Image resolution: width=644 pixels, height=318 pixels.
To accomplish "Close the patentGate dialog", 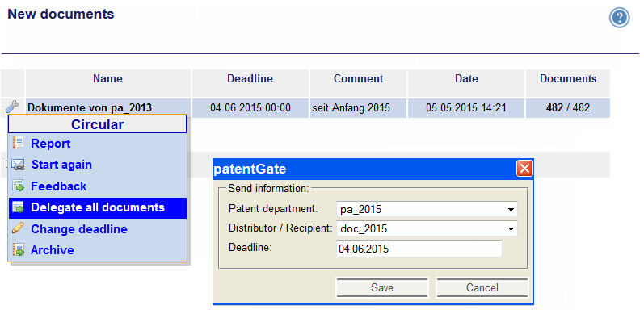I will click(x=524, y=169).
